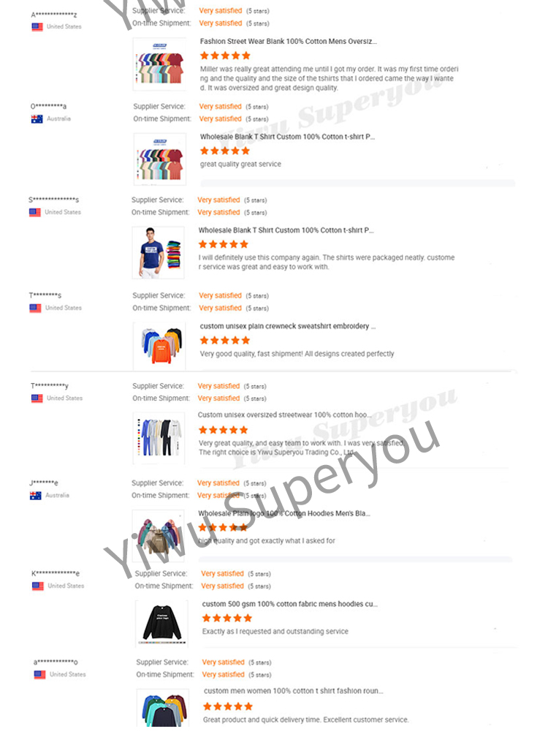Click the US flag beside reviewer K***e

(37, 586)
